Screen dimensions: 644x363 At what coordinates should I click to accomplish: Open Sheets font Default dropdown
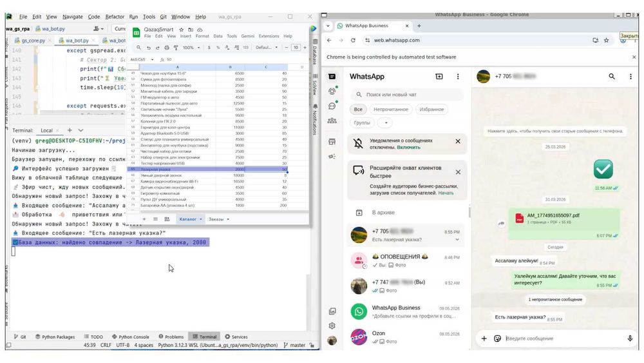[267, 48]
